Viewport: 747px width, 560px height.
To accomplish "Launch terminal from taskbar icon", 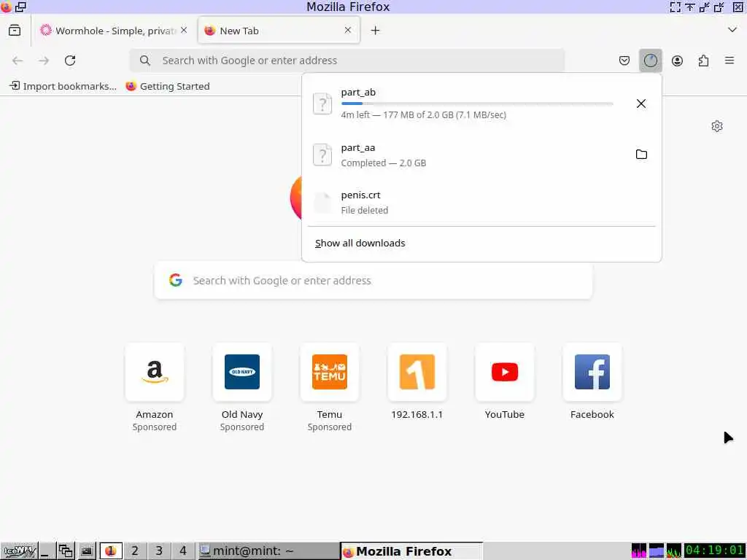I will (x=86, y=551).
